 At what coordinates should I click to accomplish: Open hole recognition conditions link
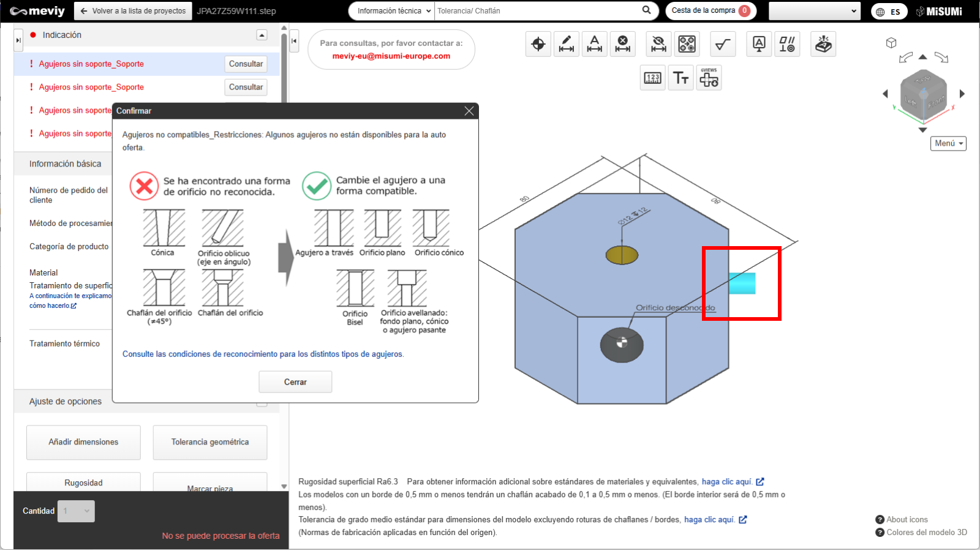(x=263, y=354)
